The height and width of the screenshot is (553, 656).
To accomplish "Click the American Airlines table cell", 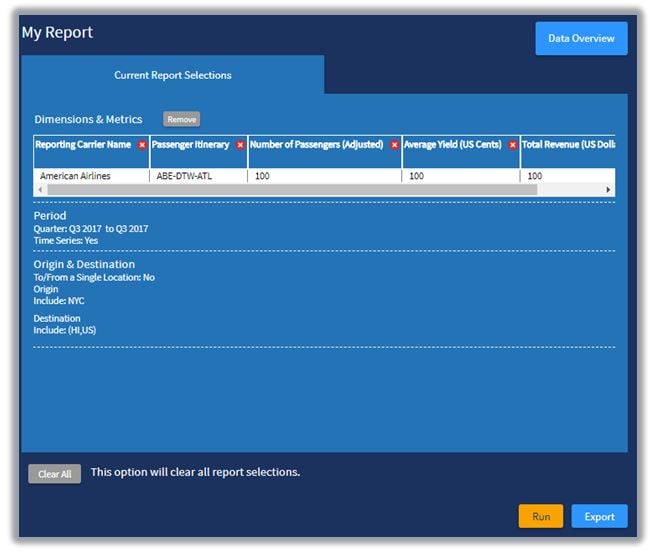I will coord(76,176).
